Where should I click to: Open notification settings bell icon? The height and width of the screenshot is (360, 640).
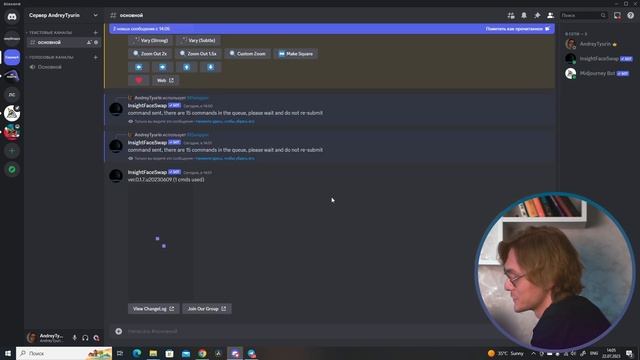[x=524, y=16]
